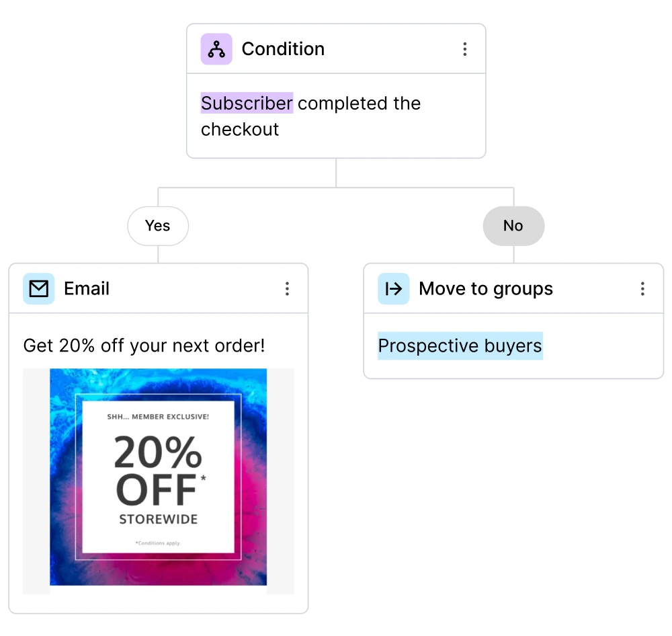Select the Yes branch label
This screenshot has width=672, height=636.
(x=158, y=226)
